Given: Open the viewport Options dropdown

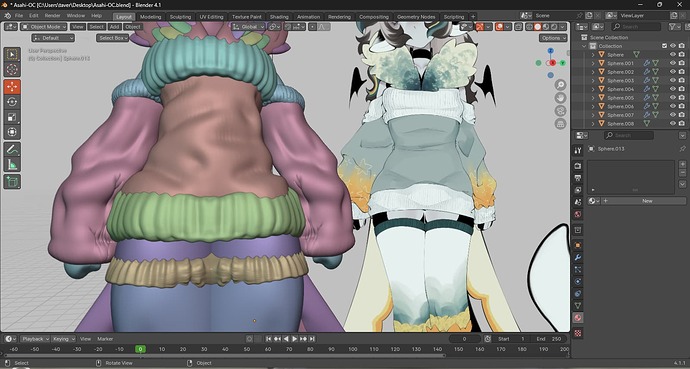Looking at the screenshot, I should [553, 38].
